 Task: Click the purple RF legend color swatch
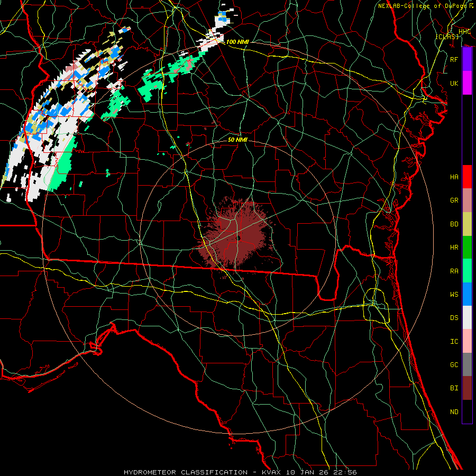tap(467, 59)
